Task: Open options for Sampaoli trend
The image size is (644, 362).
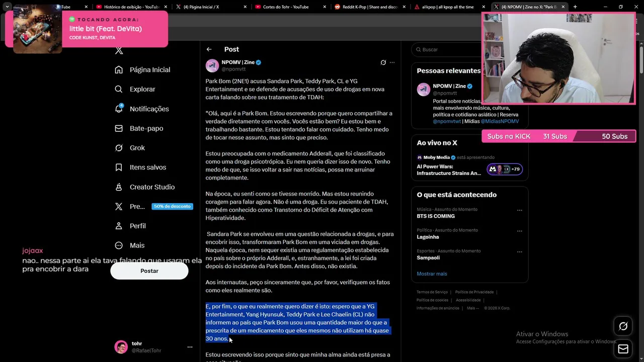Action: 520,252
